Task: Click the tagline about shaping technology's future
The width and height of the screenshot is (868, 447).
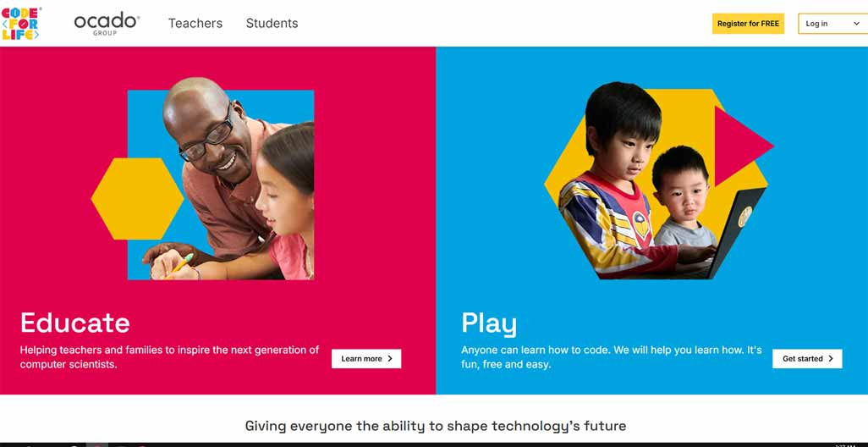Action: click(x=436, y=426)
